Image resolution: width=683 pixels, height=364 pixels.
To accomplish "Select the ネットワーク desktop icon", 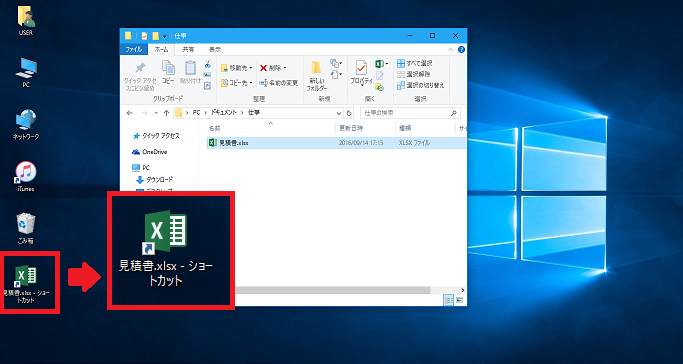I will (x=26, y=124).
